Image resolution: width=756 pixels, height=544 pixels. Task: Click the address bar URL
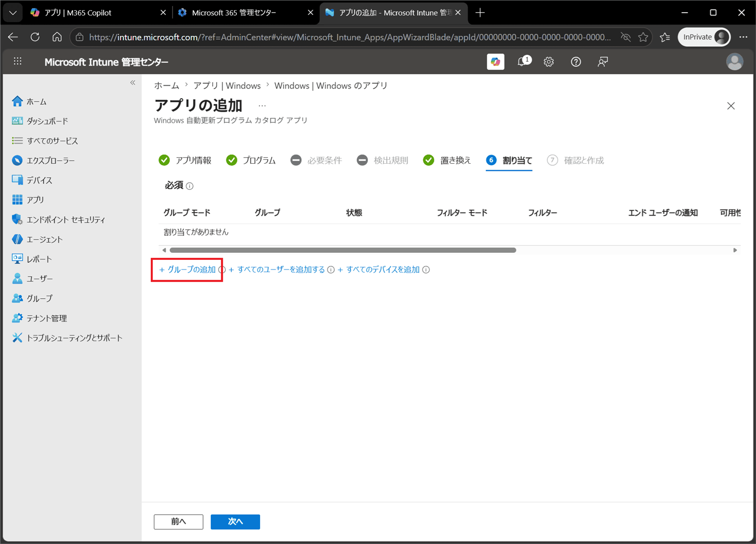(350, 37)
